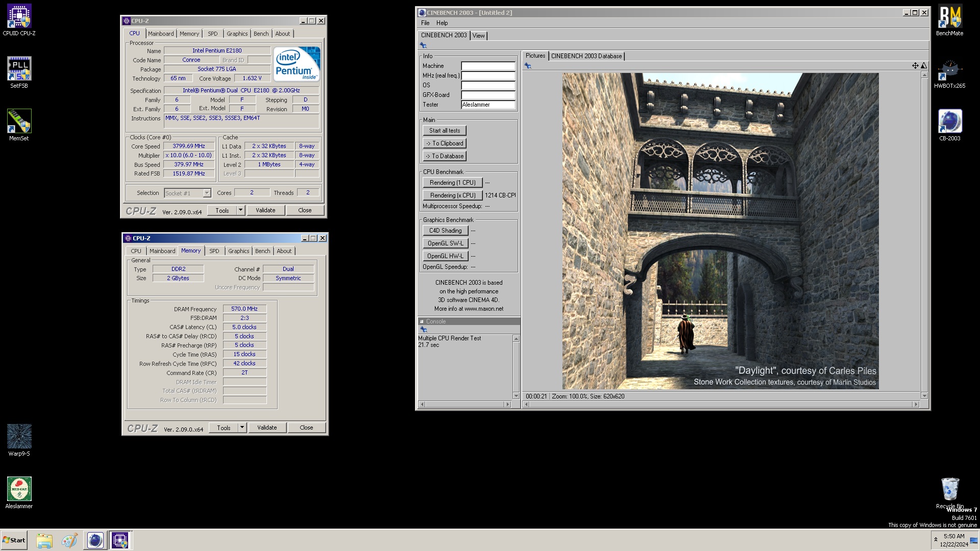Click the Console panel square toggle icon
980x551 pixels.
(x=422, y=321)
